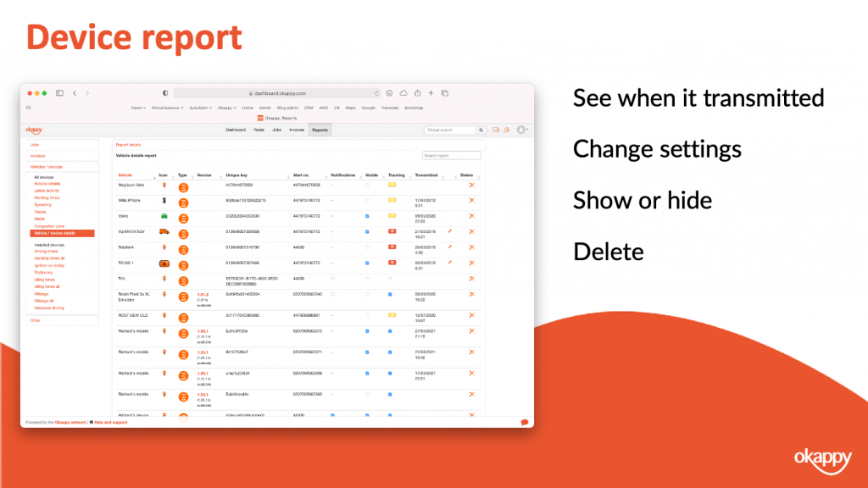Open Okappy bookmarks folder dropdown
The image size is (868, 488).
227,108
